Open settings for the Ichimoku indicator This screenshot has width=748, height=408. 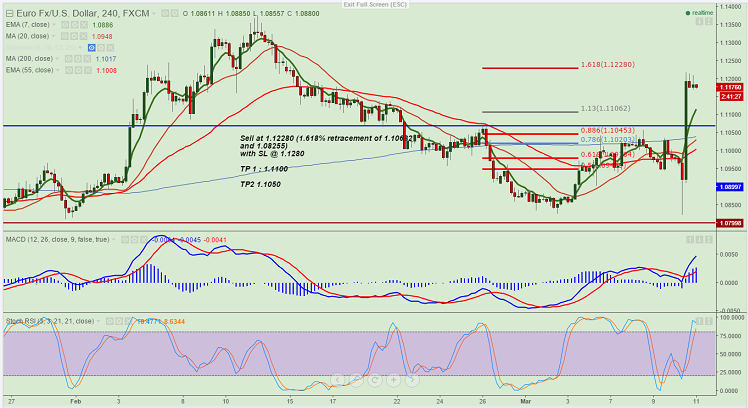101,48
